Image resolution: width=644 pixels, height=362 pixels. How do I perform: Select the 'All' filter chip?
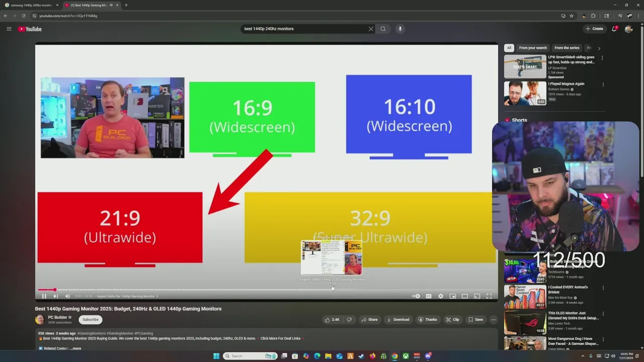(509, 48)
